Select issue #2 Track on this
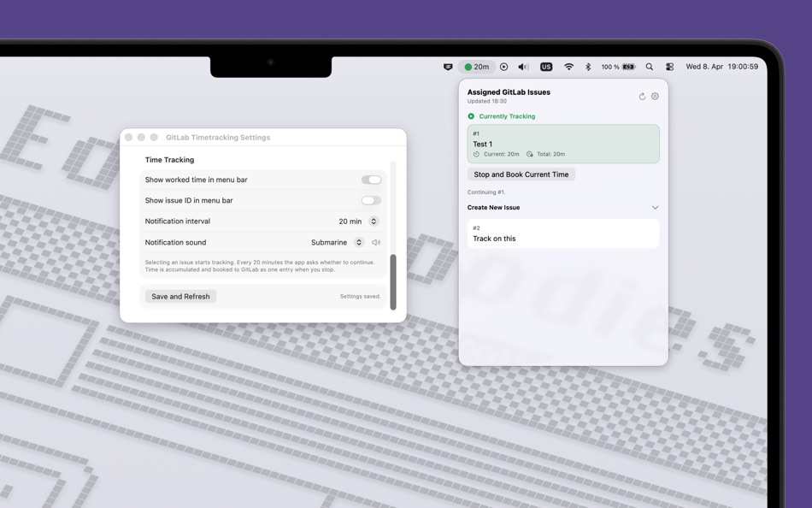 (563, 233)
